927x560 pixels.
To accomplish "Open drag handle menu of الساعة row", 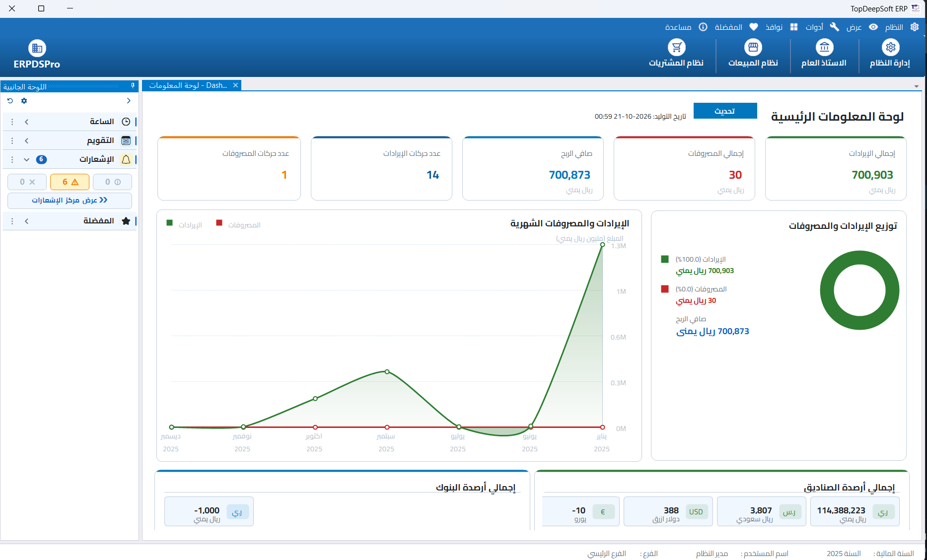I will click(12, 122).
